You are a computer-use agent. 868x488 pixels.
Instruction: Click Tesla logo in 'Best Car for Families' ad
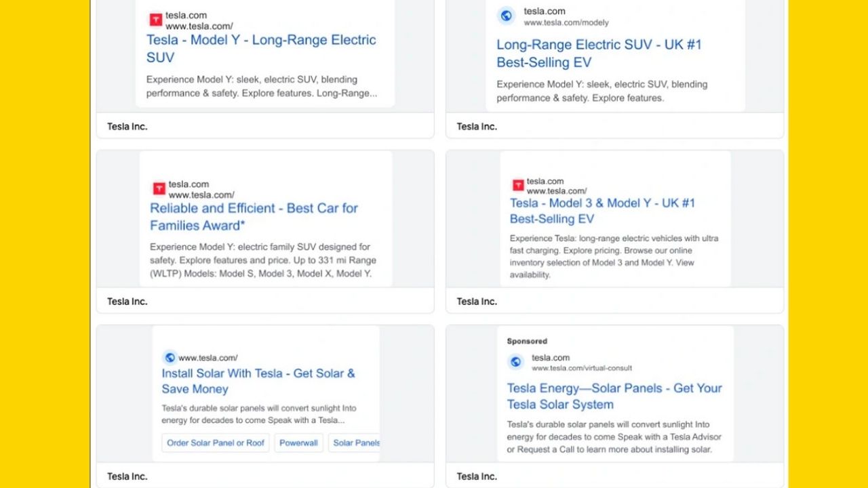(x=159, y=188)
